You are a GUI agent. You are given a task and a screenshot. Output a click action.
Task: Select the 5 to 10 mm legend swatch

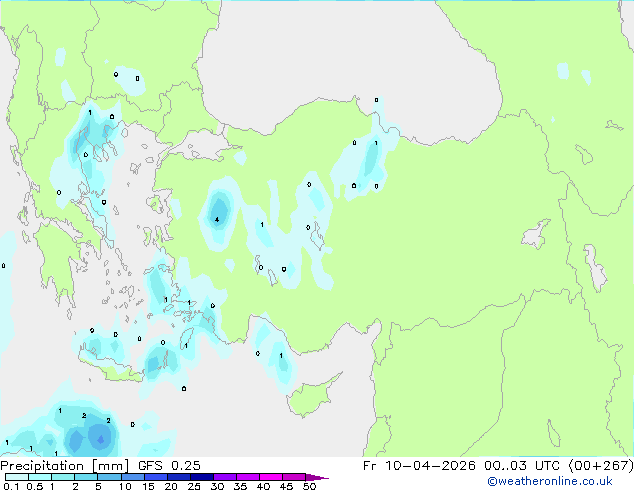point(109,477)
